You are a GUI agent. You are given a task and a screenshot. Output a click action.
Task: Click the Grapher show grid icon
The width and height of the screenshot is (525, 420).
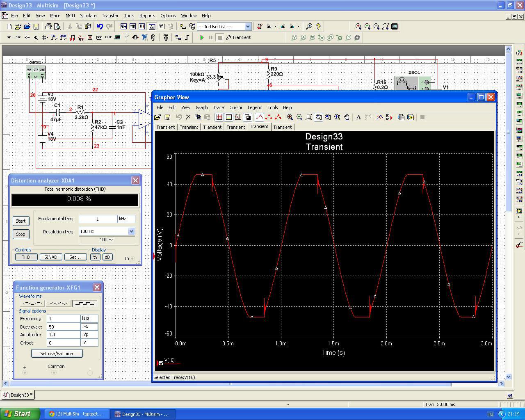[219, 117]
